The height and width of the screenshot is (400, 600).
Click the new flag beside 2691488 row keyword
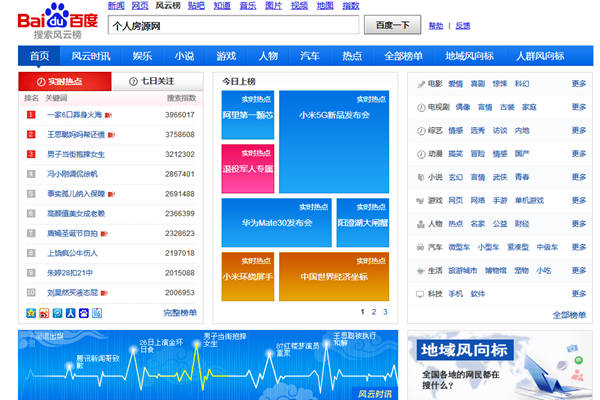(111, 194)
